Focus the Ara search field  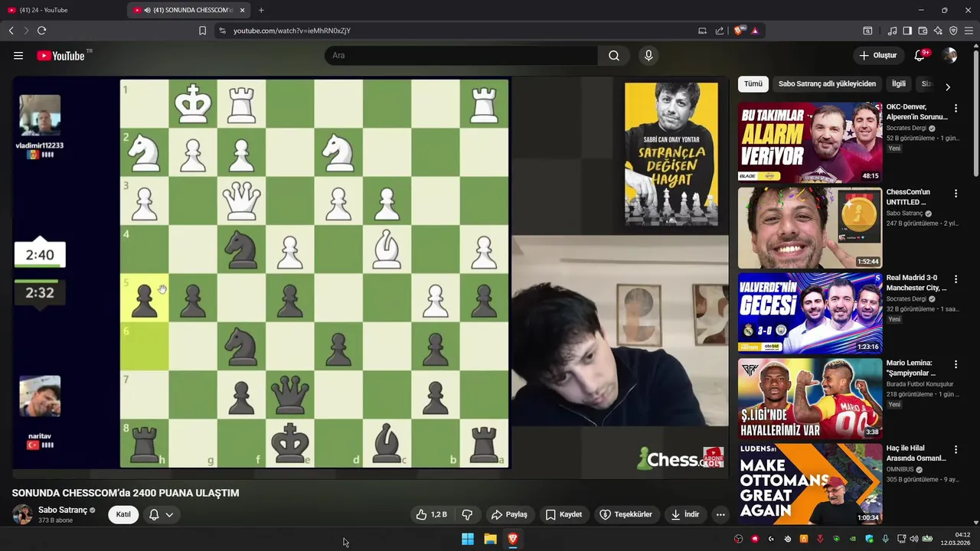[x=461, y=56]
